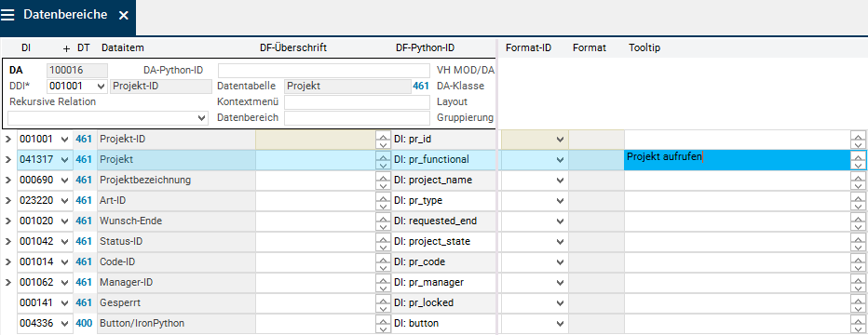This screenshot has height=335, width=868.
Task: Expand the 001020 Wunsch-Ende row
Action: (x=7, y=221)
